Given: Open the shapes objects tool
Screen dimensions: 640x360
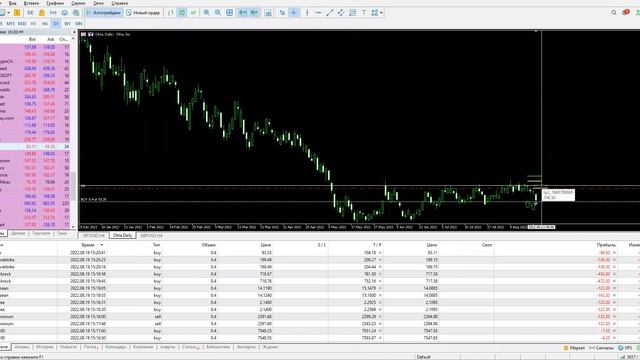Looking at the screenshot, I should [374, 13].
